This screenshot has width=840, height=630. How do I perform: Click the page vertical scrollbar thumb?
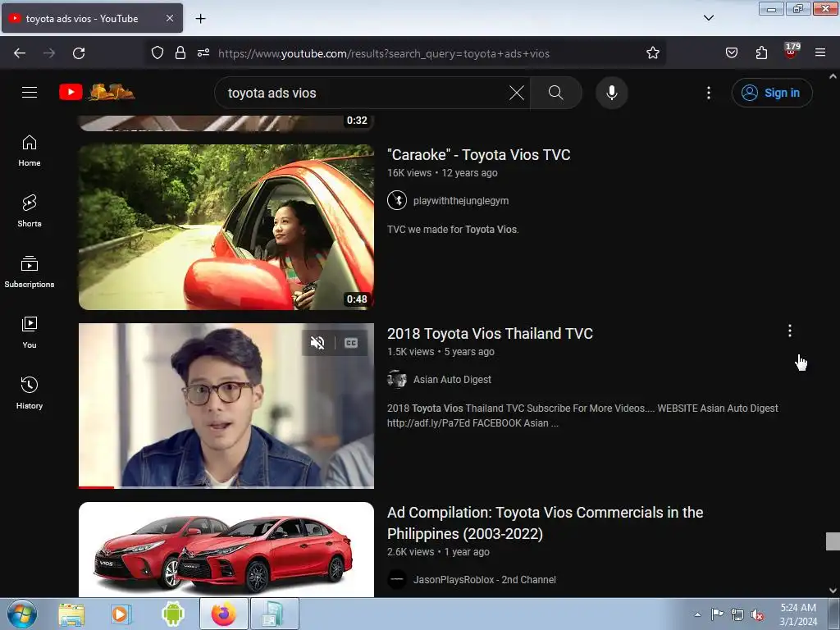[x=833, y=541]
